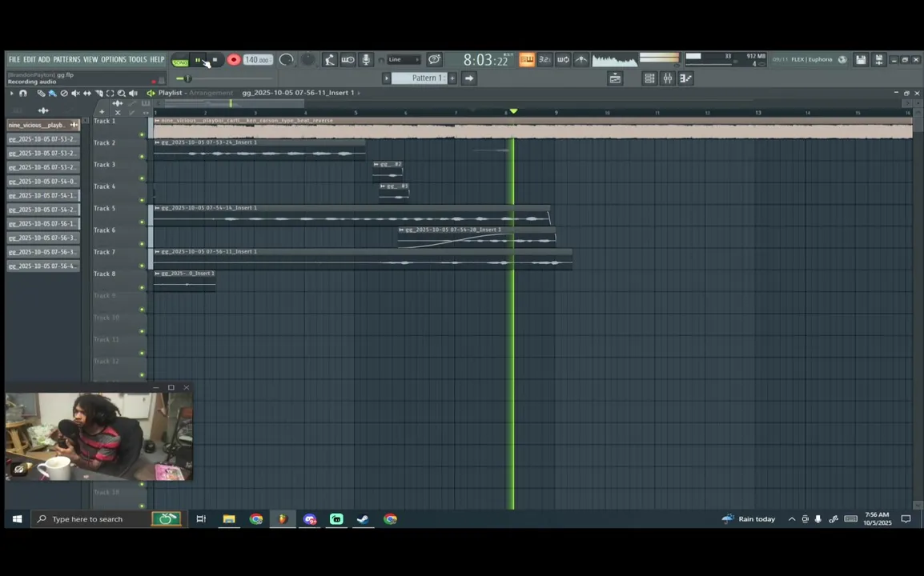
Task: Select the Draw pencil tool in the playlist toolbar
Action: coord(41,93)
